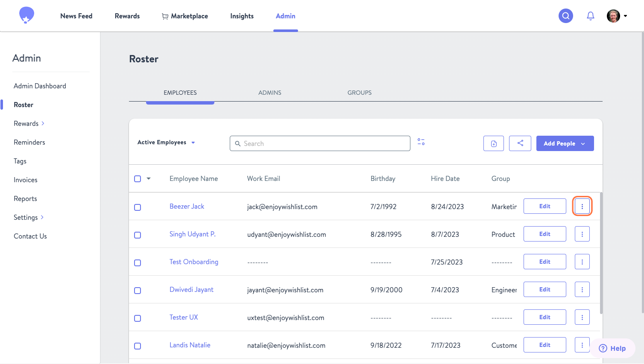Open Singh Udyant P. profile link
The image size is (644, 364).
(x=193, y=234)
